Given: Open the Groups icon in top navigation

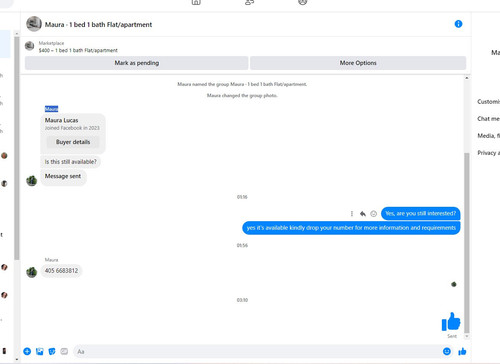Looking at the screenshot, I should tap(302, 2).
